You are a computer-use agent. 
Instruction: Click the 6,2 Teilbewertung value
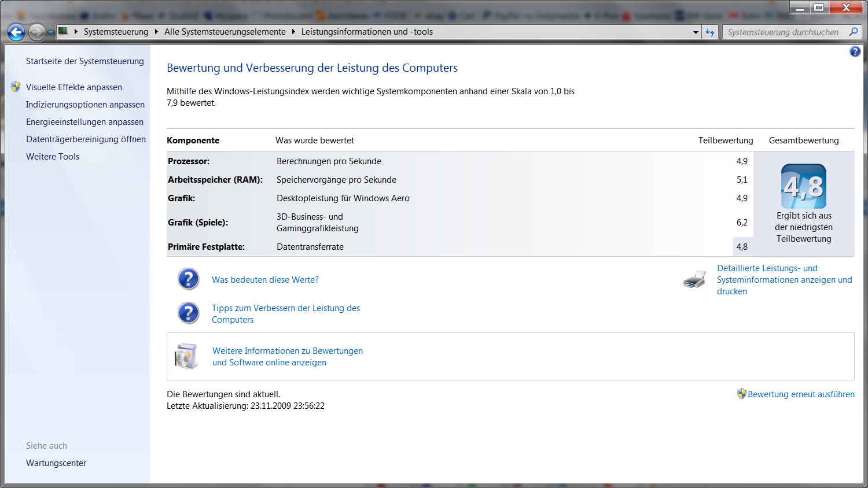click(x=742, y=223)
